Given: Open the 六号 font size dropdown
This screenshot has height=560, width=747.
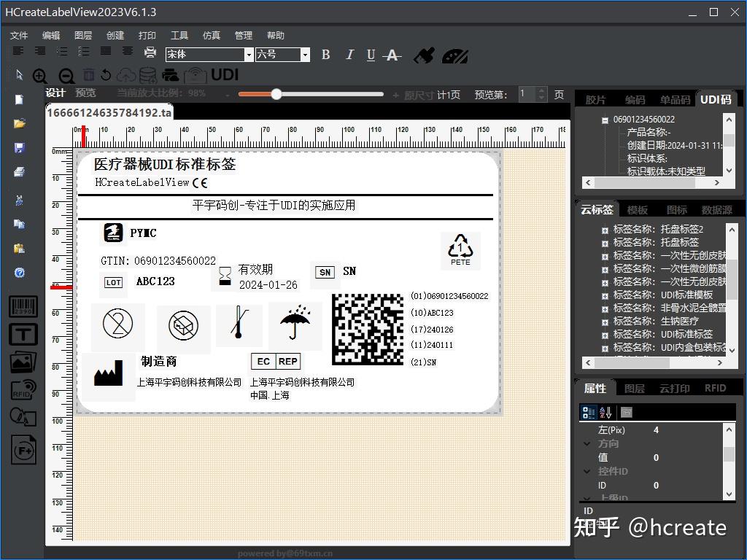Looking at the screenshot, I should (305, 55).
